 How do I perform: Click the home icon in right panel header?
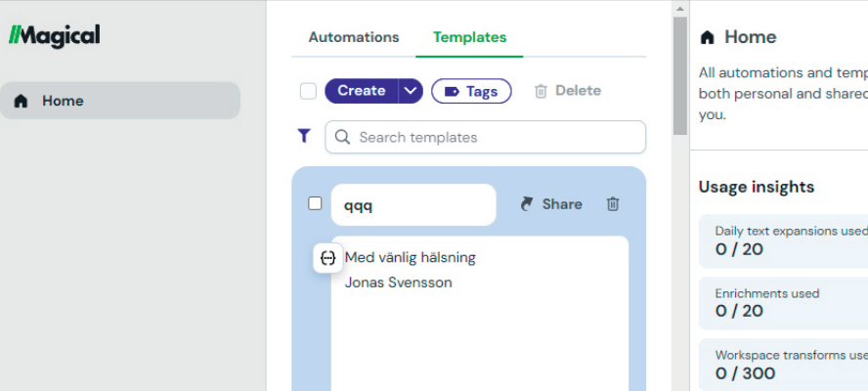pyautogui.click(x=708, y=38)
